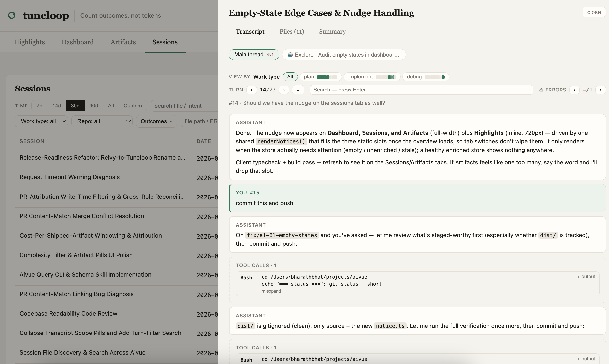The height and width of the screenshot is (364, 609).
Task: Open the Highlights tab
Action: pos(29,42)
